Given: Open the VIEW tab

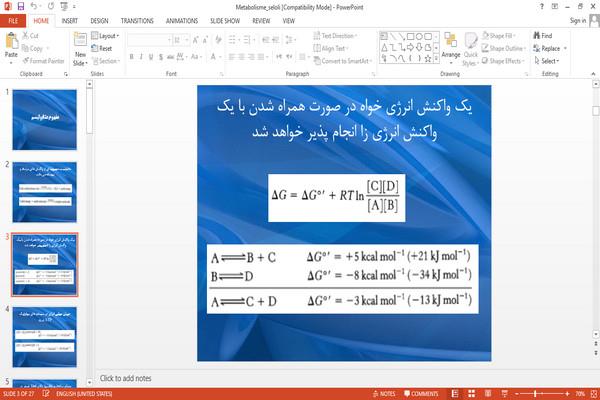Looking at the screenshot, I should [289, 21].
